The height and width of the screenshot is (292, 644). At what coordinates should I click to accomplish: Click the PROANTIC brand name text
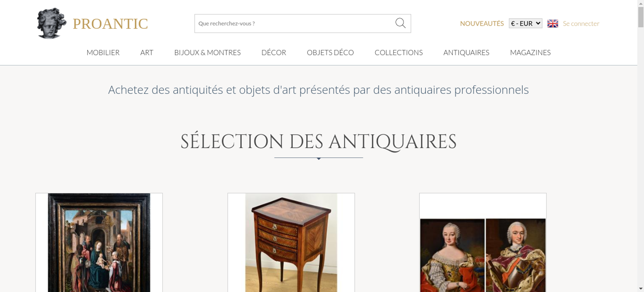(x=110, y=24)
